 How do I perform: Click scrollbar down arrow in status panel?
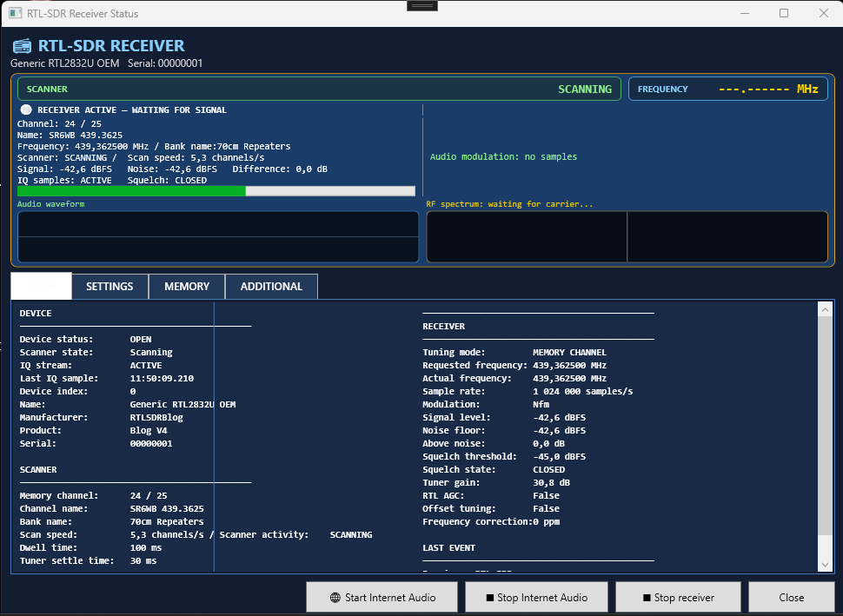click(826, 565)
